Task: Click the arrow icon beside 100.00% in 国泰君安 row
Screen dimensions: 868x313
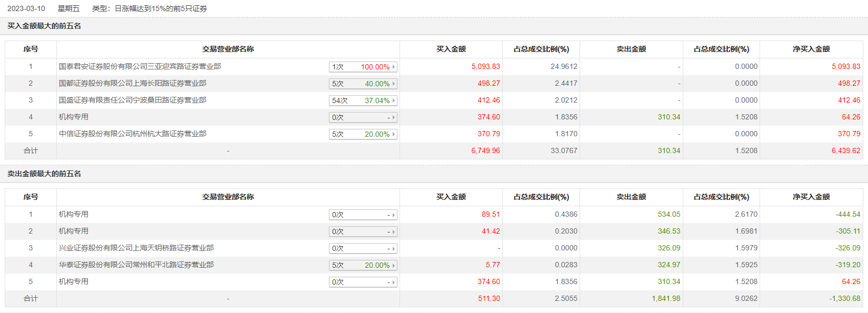Action: coord(393,67)
